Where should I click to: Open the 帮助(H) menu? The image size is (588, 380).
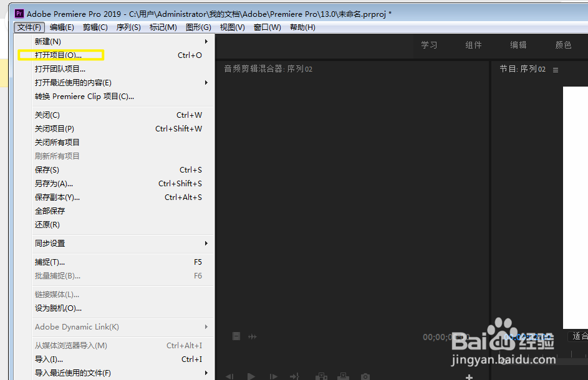click(302, 27)
